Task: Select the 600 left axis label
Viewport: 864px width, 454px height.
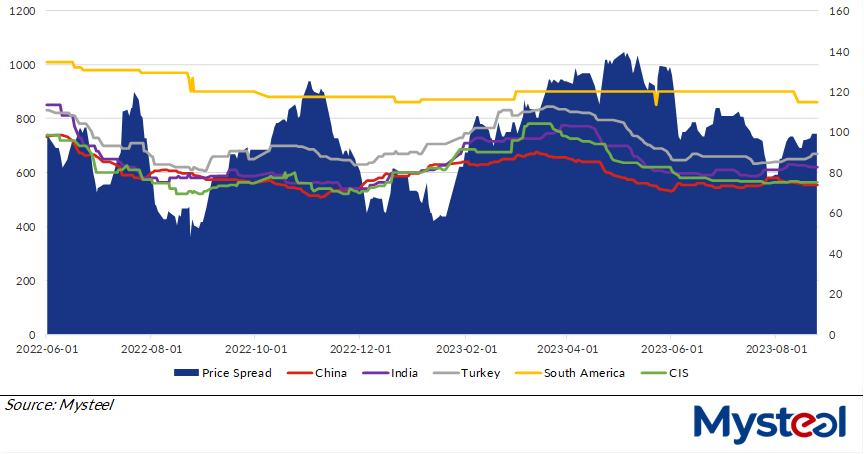Action: [26, 173]
